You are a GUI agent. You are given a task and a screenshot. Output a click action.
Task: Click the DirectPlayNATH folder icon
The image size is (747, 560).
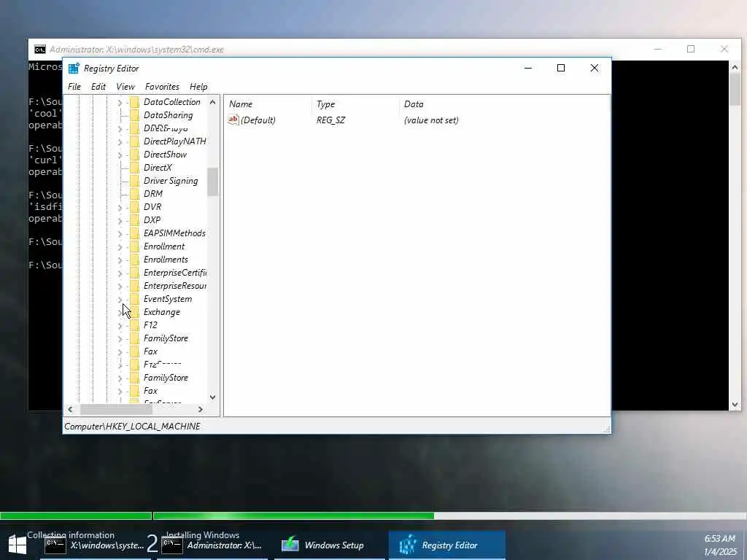[134, 141]
